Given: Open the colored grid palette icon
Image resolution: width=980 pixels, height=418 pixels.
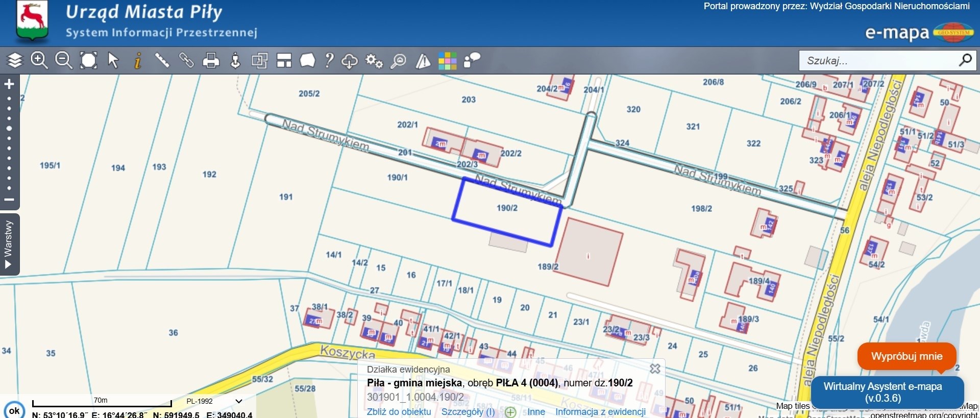Looking at the screenshot, I should point(447,61).
